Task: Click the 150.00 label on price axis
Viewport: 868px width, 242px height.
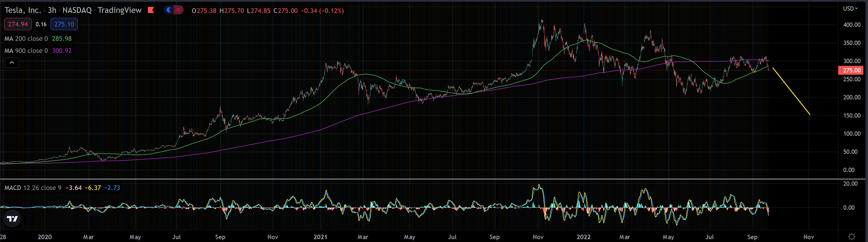Action: (x=851, y=116)
